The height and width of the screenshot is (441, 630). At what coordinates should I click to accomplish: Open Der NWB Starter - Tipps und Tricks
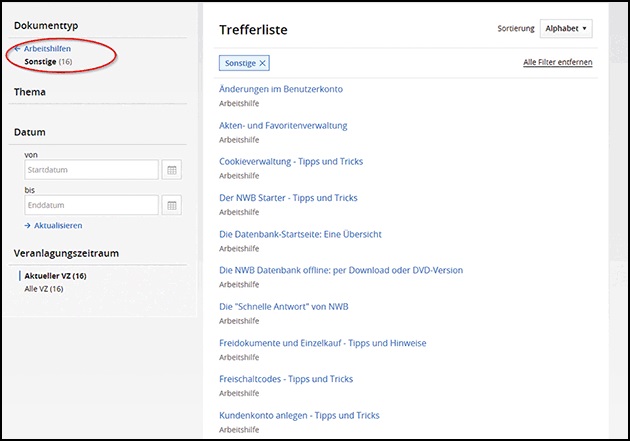(288, 198)
